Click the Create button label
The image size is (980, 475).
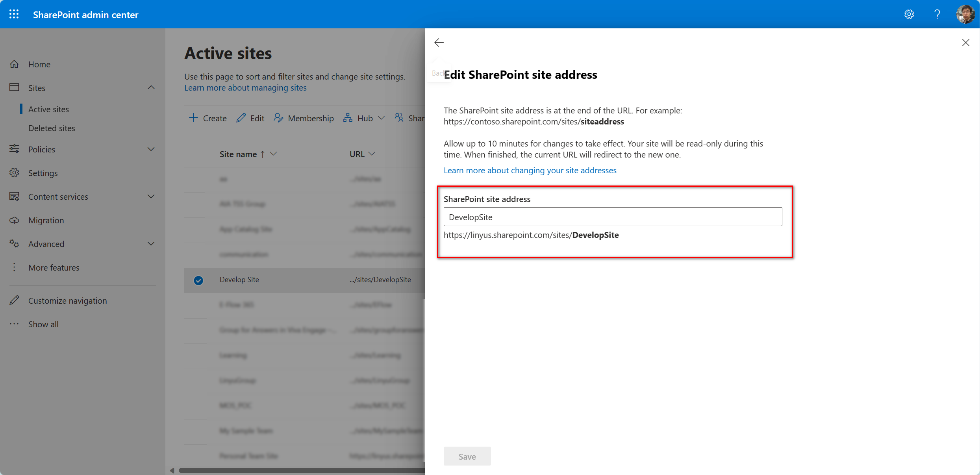215,118
